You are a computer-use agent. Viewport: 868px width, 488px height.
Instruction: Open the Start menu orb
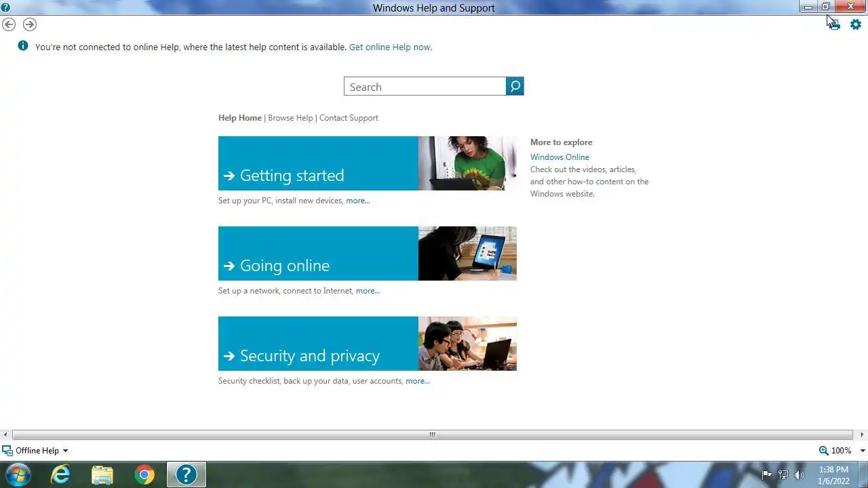click(x=18, y=474)
